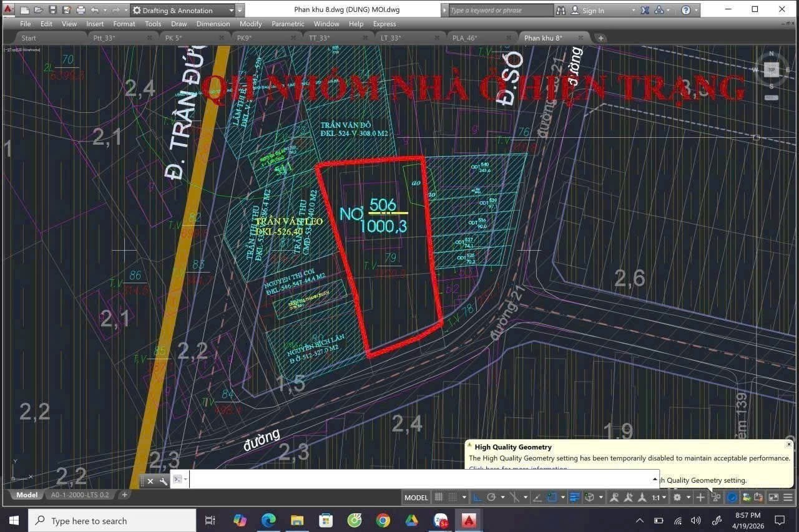Viewport: 799px width, 532px height.
Task: Toggle lineweight display in status bar
Action: [x=574, y=497]
